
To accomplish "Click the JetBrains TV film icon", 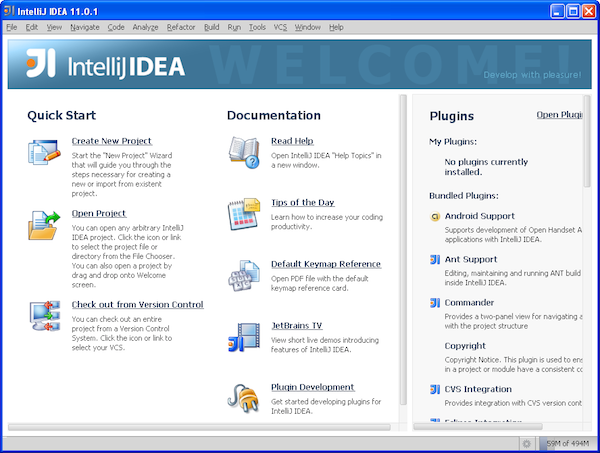I will click(x=244, y=337).
